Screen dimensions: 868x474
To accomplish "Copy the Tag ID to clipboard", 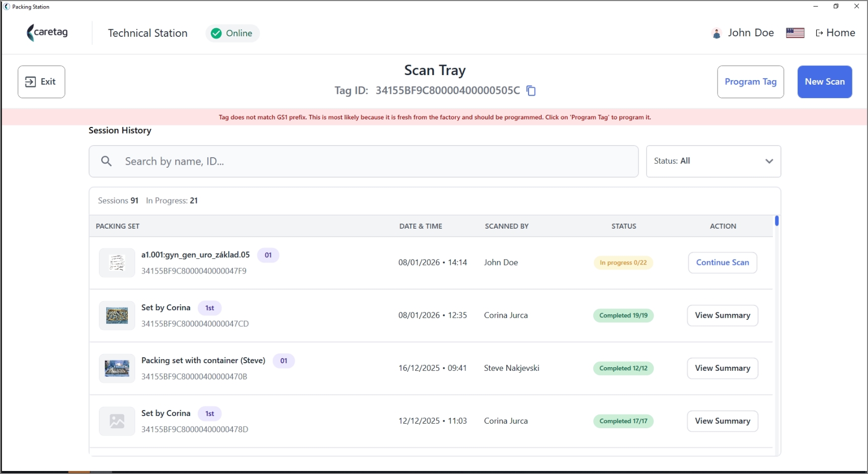I will [531, 91].
